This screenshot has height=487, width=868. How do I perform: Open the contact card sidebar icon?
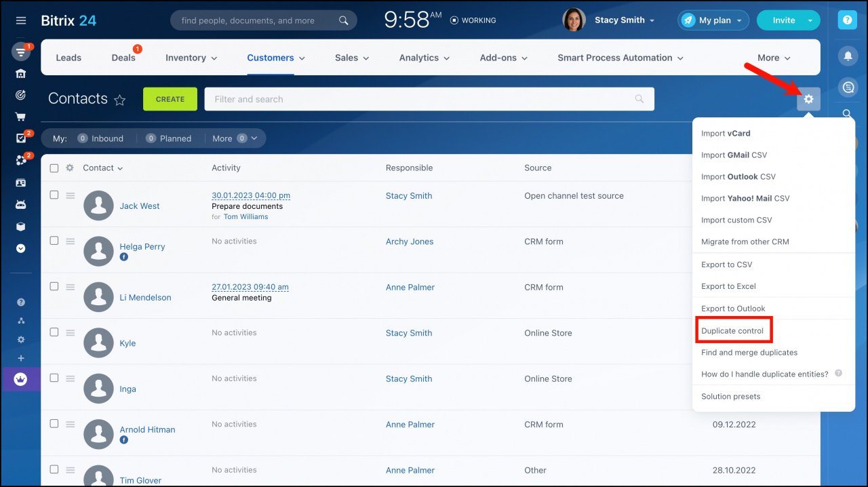[x=21, y=182]
